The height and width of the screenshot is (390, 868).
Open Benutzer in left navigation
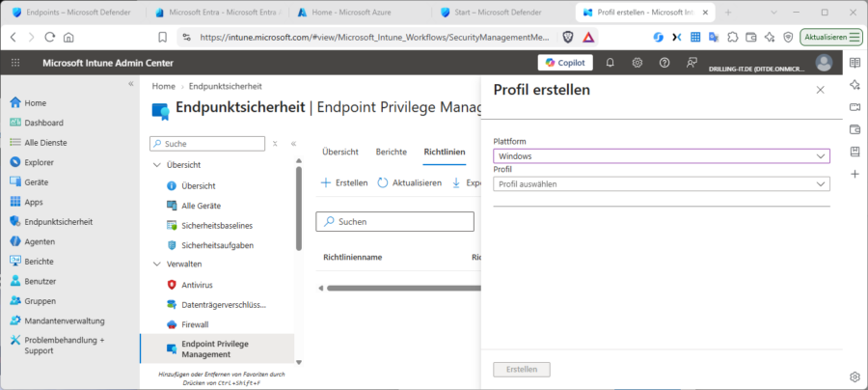(x=33, y=282)
